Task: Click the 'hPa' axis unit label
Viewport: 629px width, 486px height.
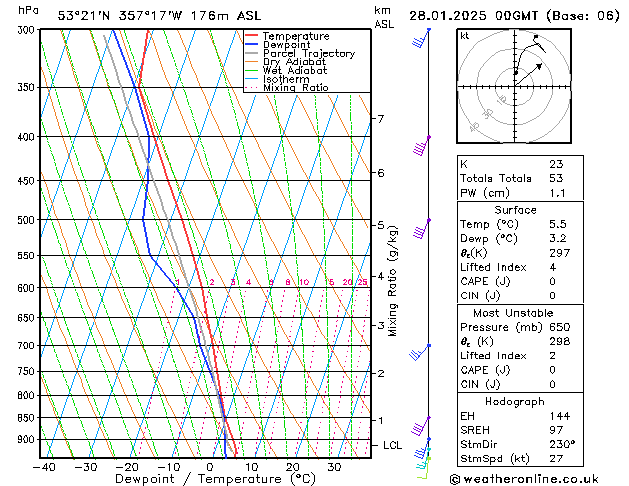Action: coord(28,10)
